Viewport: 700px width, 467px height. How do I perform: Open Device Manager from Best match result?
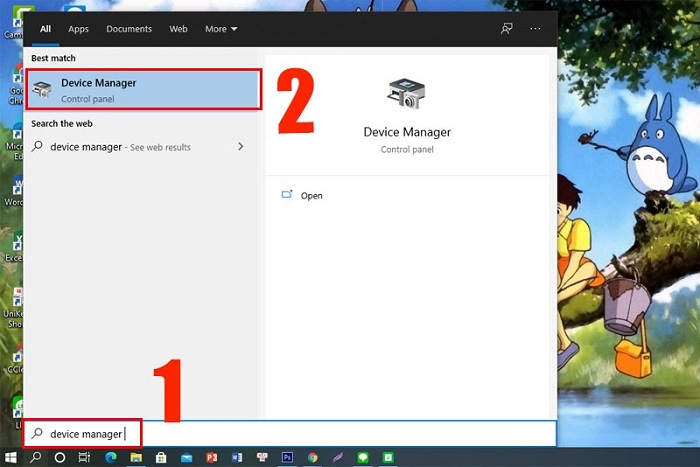143,90
